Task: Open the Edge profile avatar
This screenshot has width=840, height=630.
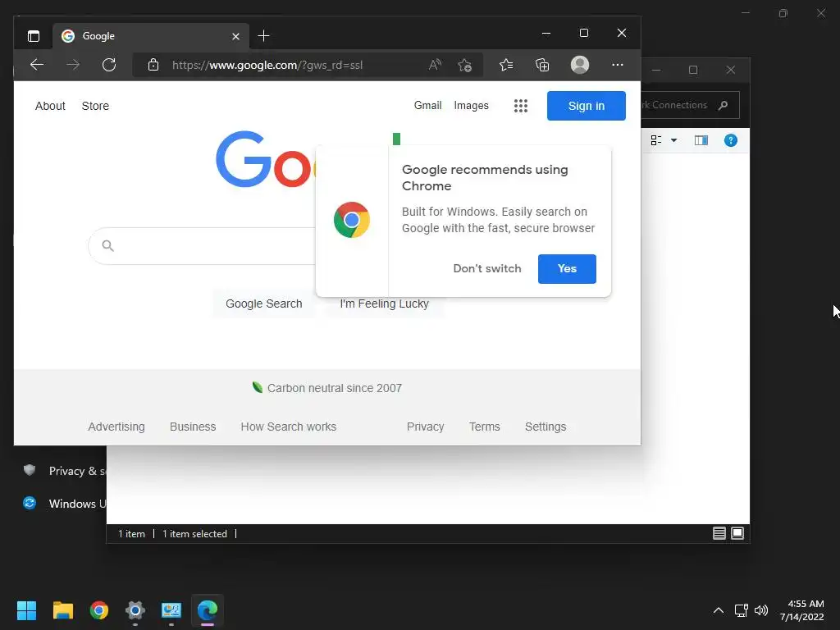Action: 580,65
